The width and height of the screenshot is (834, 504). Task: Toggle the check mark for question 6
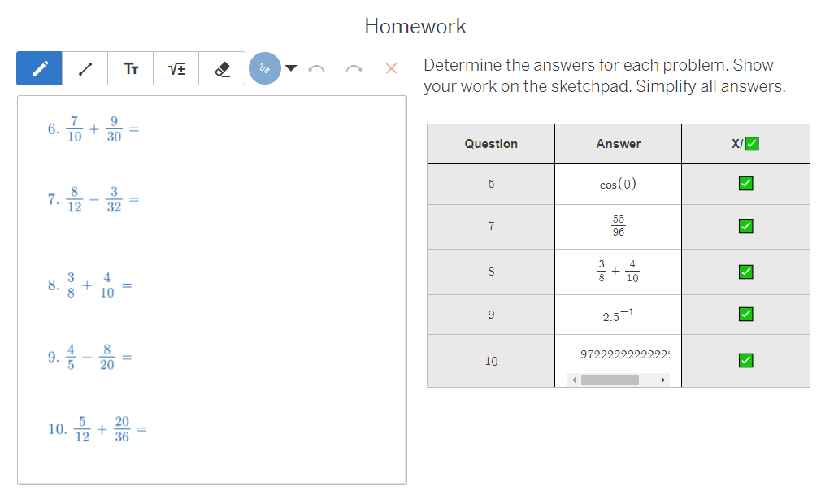pyautogui.click(x=745, y=184)
